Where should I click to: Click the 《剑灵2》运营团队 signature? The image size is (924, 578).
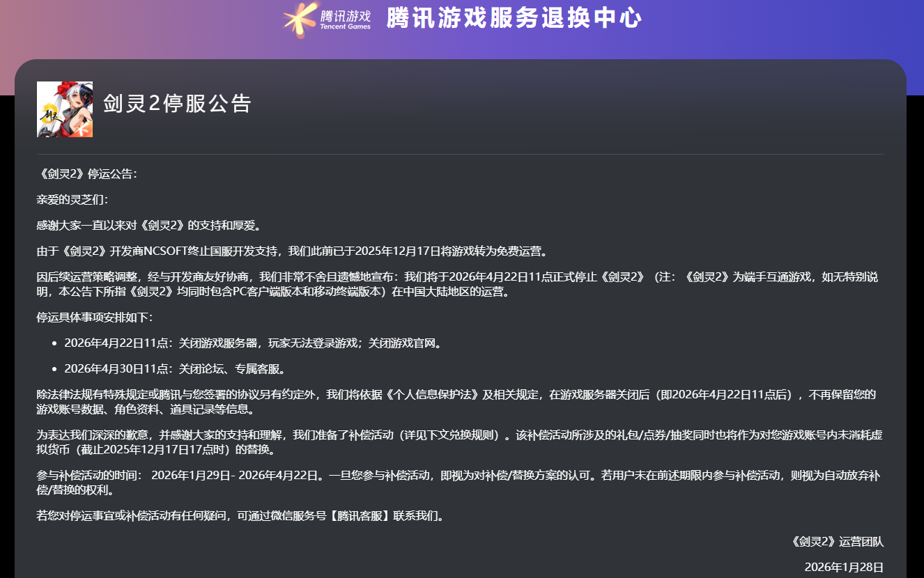click(x=837, y=542)
